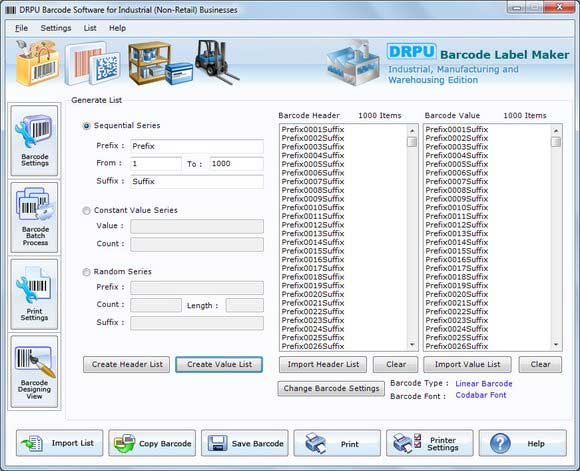Click Create Header List button
The image size is (580, 471).
tap(127, 364)
